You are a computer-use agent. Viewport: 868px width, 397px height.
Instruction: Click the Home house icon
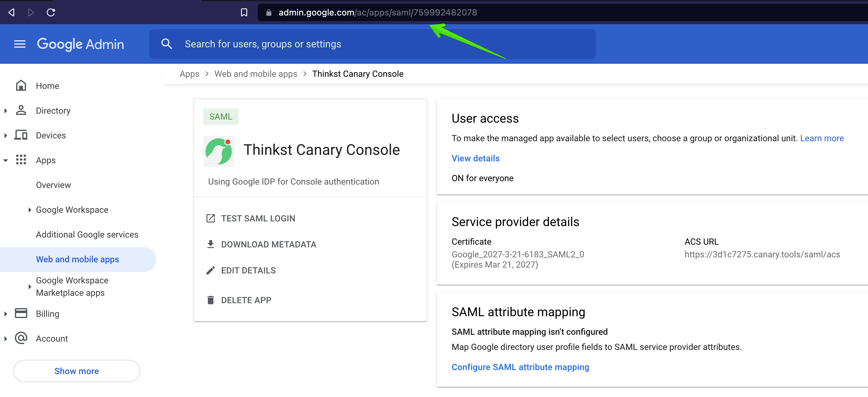coord(21,85)
